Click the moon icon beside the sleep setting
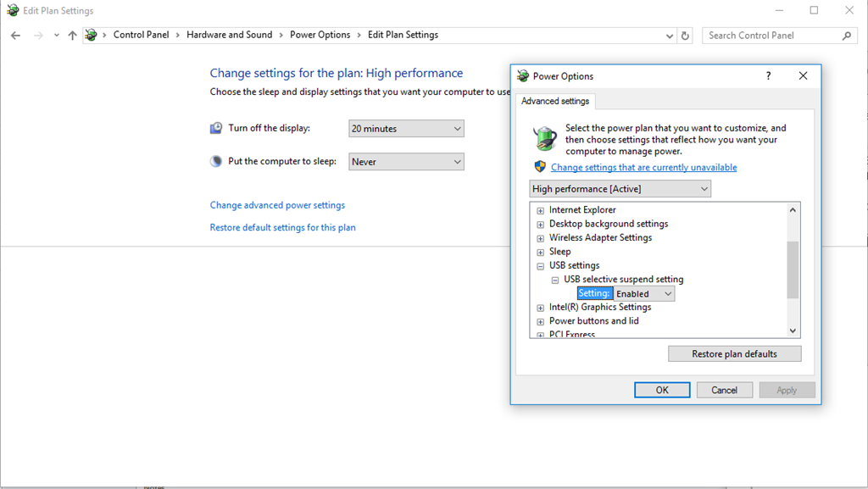 tap(215, 160)
